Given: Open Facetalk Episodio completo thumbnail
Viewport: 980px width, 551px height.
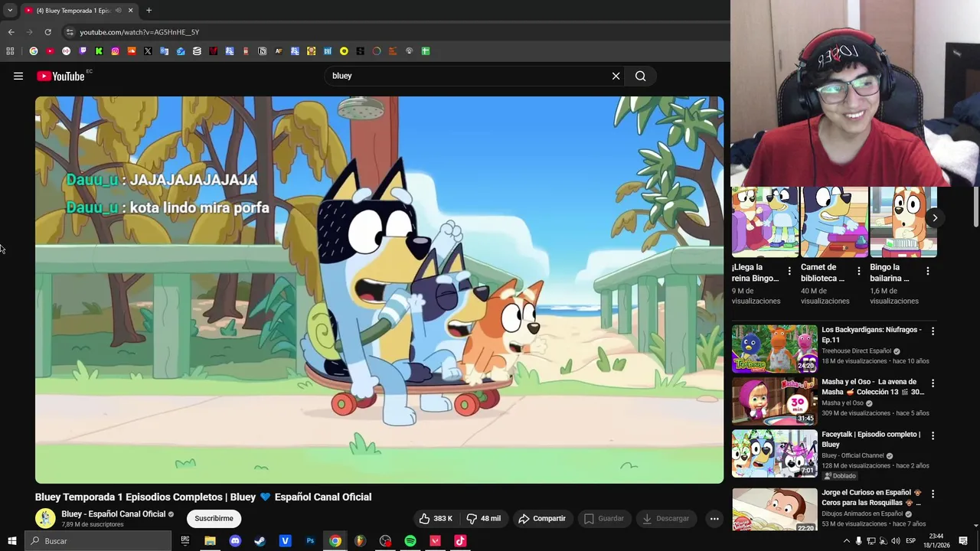Looking at the screenshot, I should click(774, 454).
